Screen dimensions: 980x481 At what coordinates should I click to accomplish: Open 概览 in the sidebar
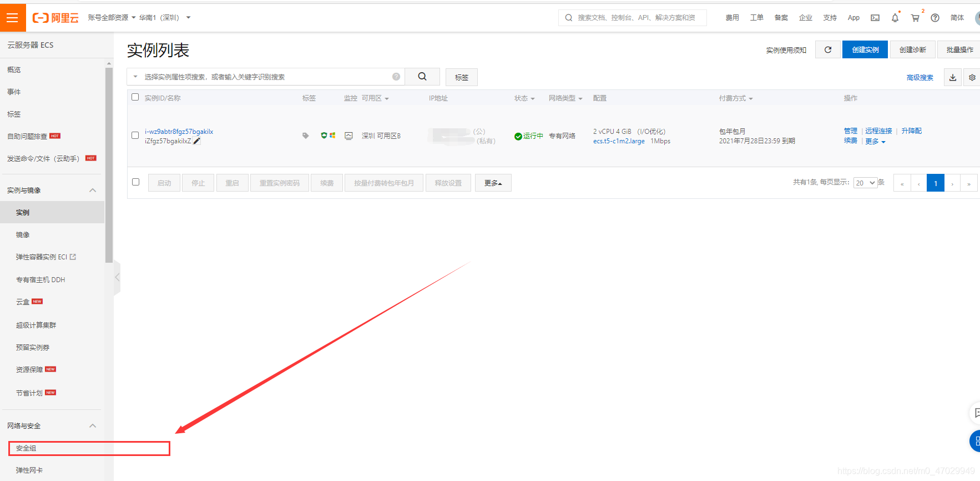[14, 69]
